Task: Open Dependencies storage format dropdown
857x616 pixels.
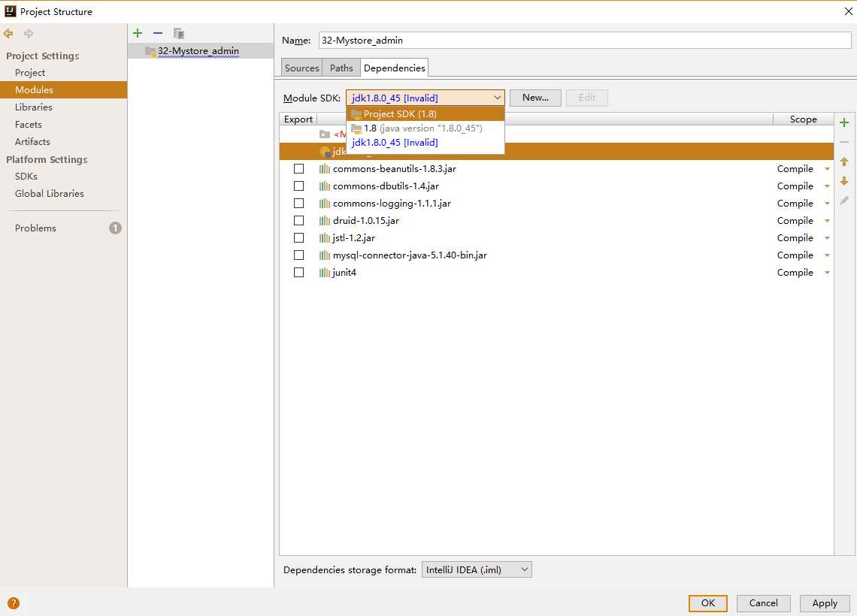Action: pyautogui.click(x=477, y=569)
